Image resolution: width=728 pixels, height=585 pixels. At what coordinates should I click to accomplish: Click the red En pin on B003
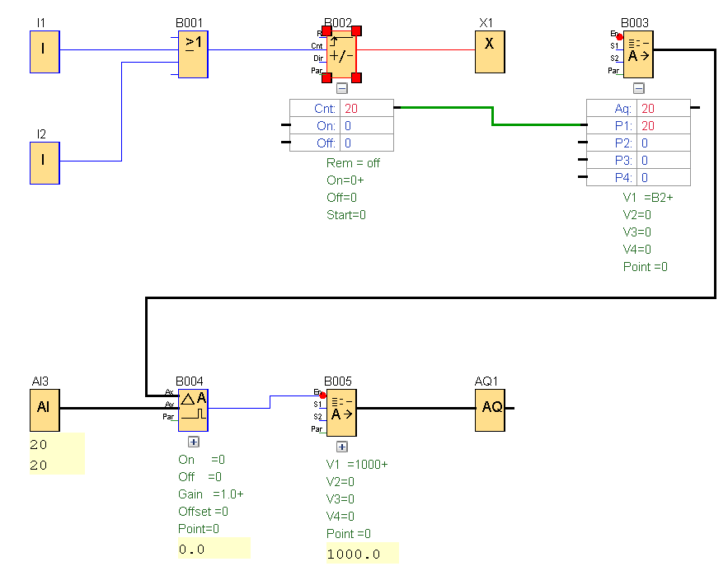tap(619, 37)
